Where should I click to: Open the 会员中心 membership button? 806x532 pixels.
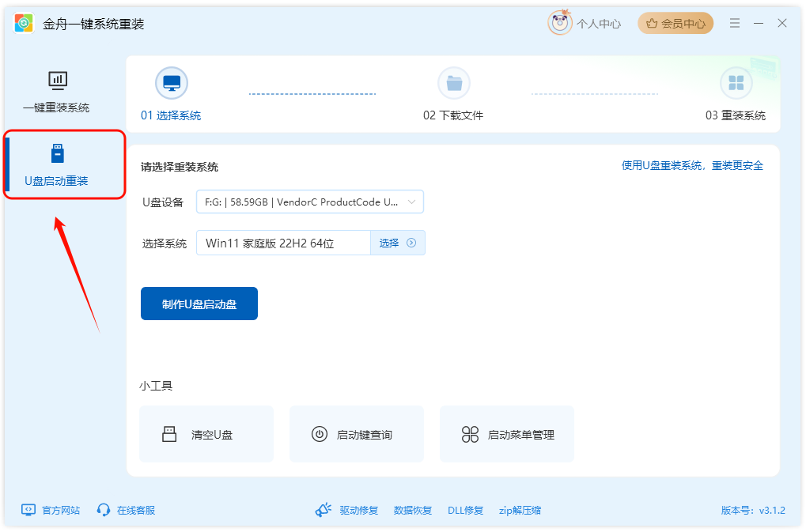675,23
